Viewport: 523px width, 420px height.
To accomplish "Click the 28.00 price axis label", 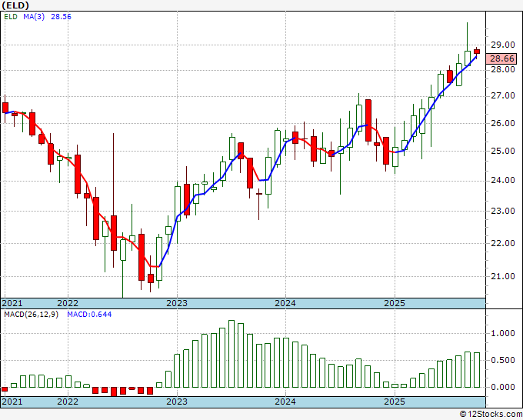I will pyautogui.click(x=503, y=69).
